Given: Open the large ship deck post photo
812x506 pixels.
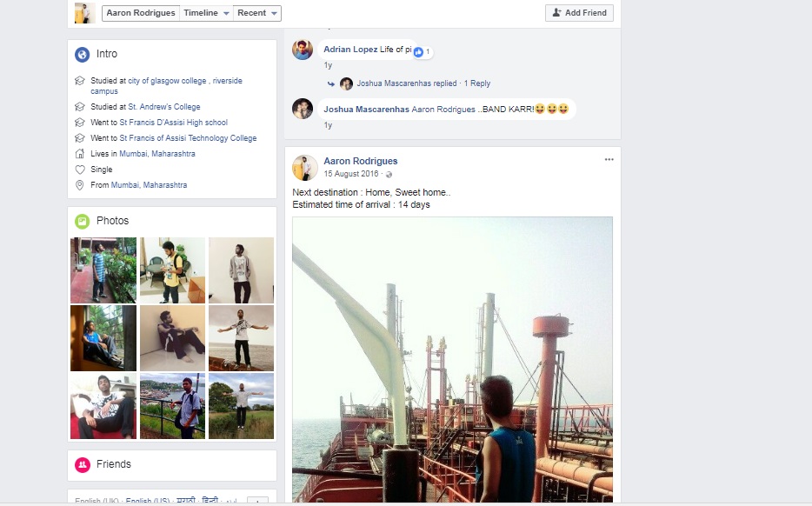Looking at the screenshot, I should (452, 358).
